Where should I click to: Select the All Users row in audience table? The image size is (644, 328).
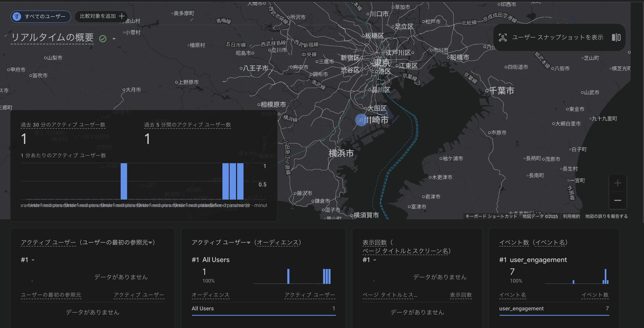(202, 309)
